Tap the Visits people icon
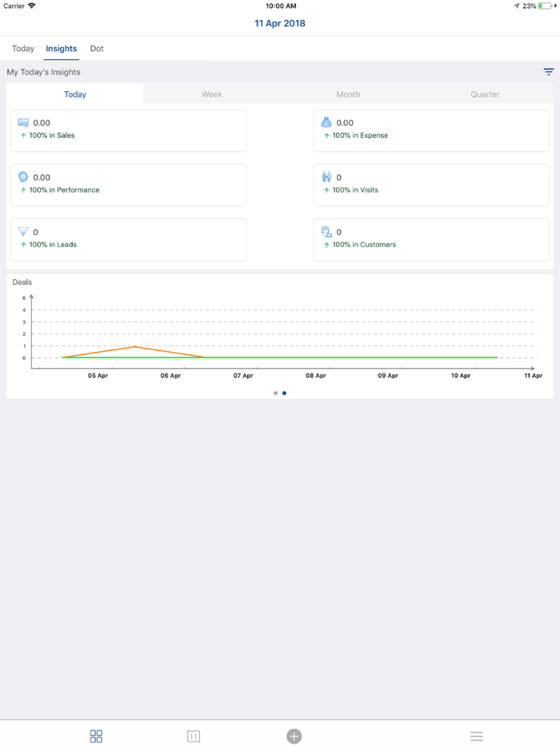 point(326,177)
